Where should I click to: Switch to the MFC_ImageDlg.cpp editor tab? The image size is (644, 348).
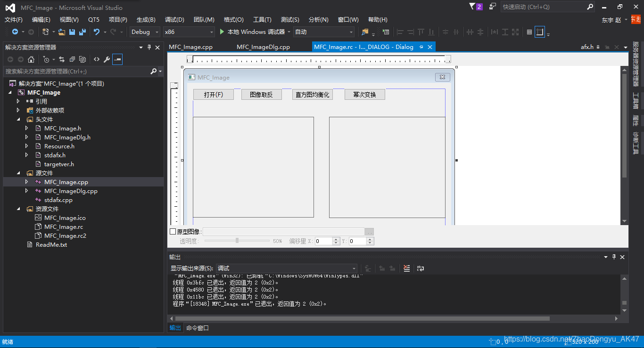coord(263,47)
